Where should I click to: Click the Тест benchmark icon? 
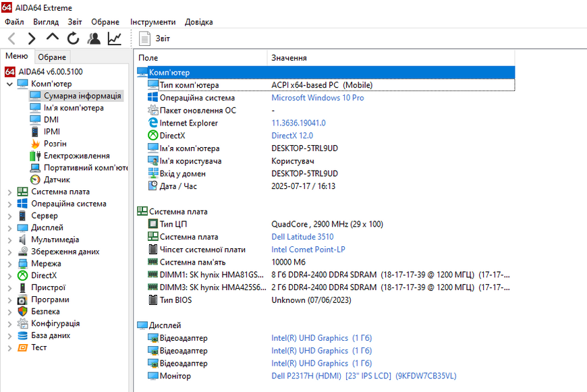pos(22,347)
